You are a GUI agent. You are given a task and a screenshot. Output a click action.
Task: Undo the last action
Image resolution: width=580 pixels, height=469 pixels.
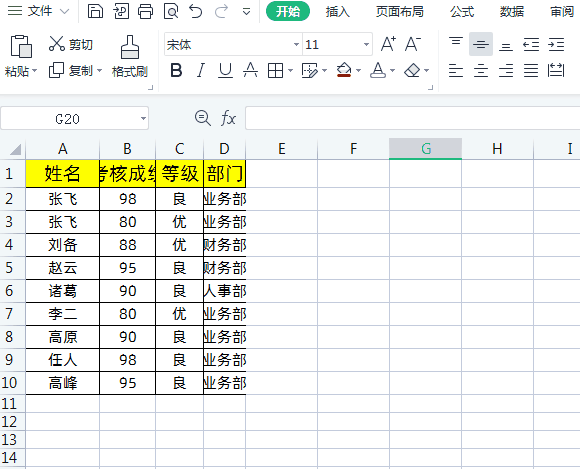195,11
